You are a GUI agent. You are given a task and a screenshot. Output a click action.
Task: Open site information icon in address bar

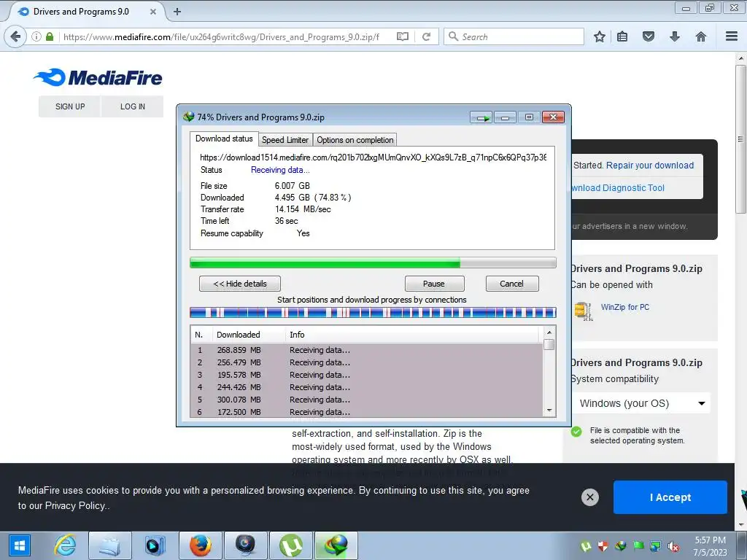pos(36,36)
